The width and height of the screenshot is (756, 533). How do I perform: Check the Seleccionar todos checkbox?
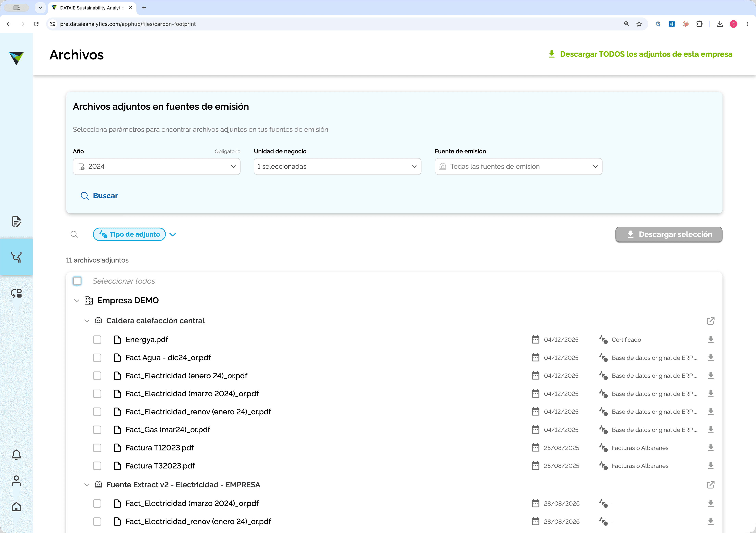(77, 281)
